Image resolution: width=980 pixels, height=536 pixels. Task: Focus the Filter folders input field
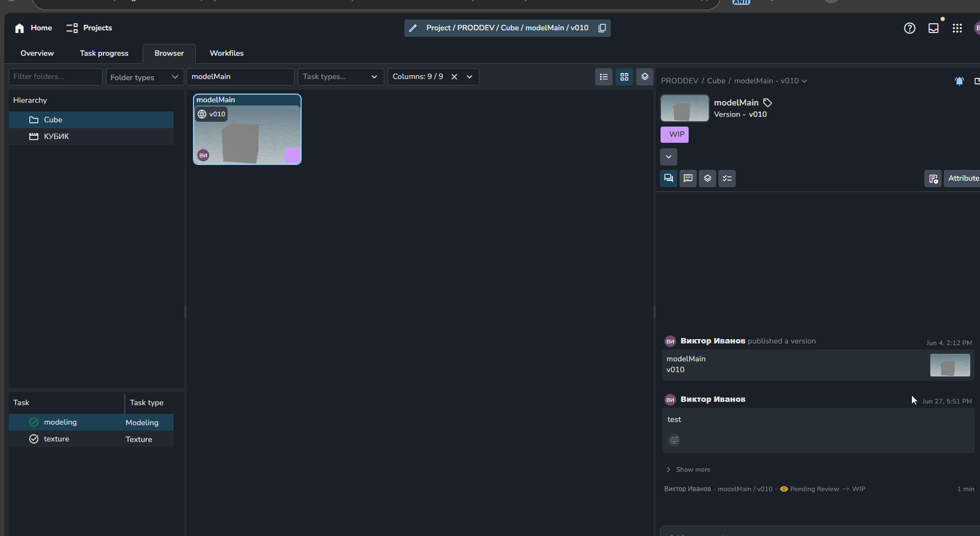(x=56, y=77)
